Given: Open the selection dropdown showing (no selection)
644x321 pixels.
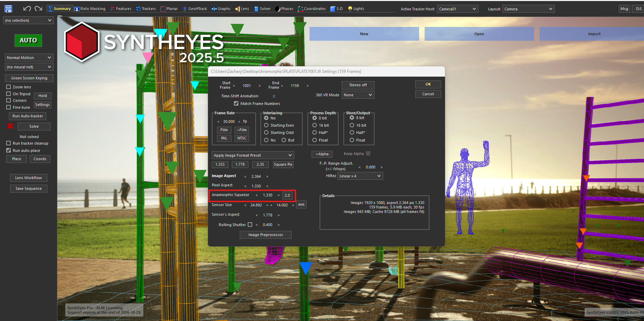Looking at the screenshot, I should tap(28, 20).
